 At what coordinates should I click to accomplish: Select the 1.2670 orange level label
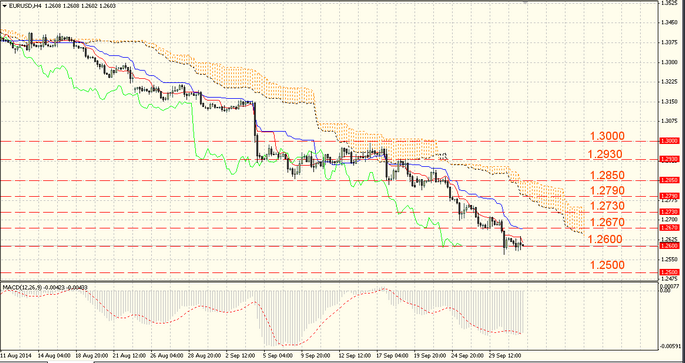pos(607,223)
